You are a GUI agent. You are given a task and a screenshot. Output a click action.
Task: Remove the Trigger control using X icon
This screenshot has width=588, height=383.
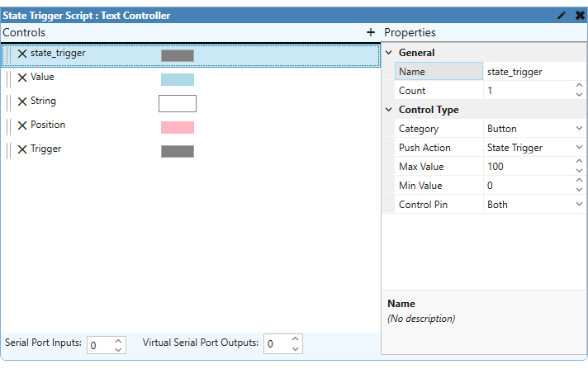(22, 149)
